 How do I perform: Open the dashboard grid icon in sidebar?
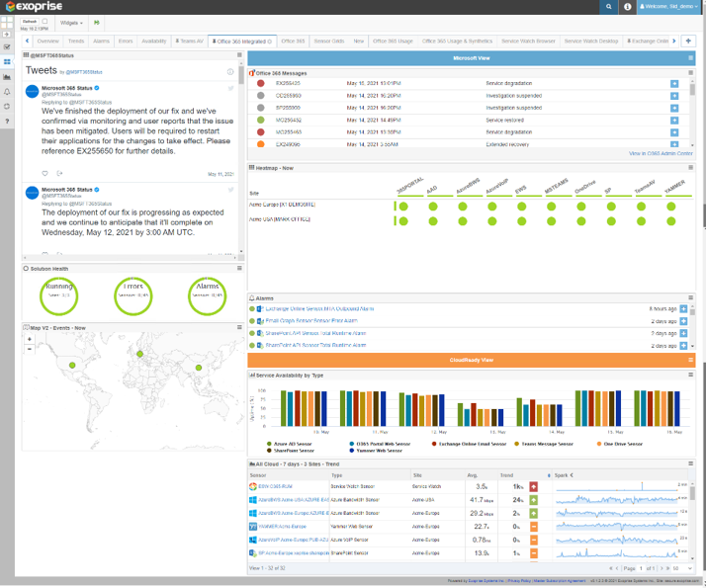point(7,22)
